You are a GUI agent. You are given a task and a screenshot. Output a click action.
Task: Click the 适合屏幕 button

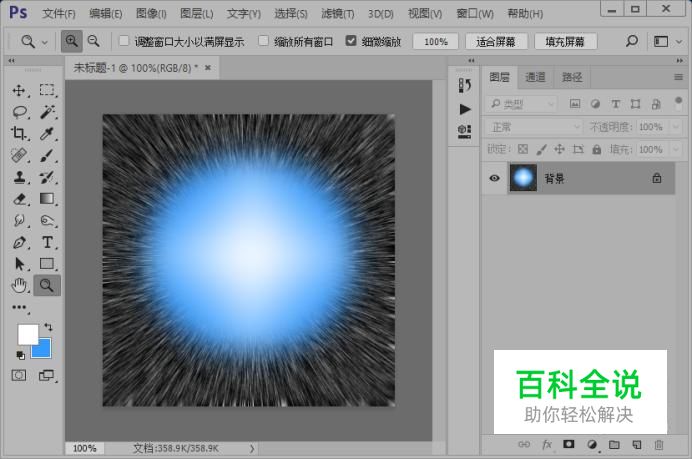click(496, 41)
